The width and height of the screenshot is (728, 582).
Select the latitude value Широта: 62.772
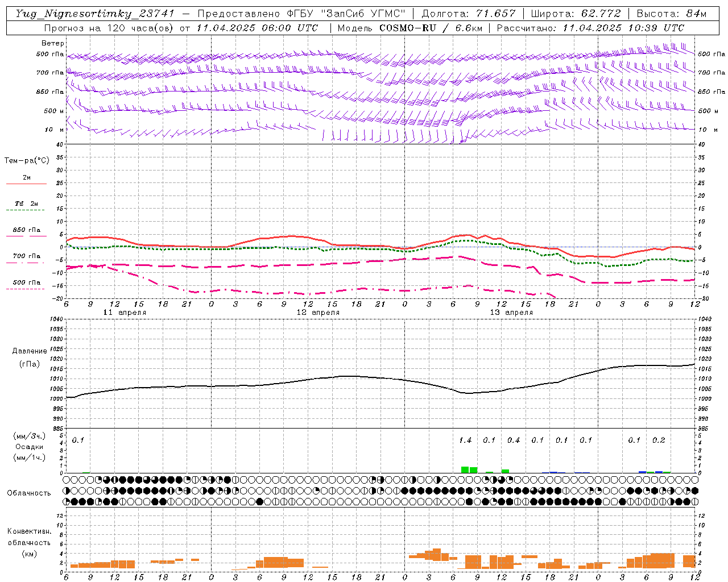576,14
